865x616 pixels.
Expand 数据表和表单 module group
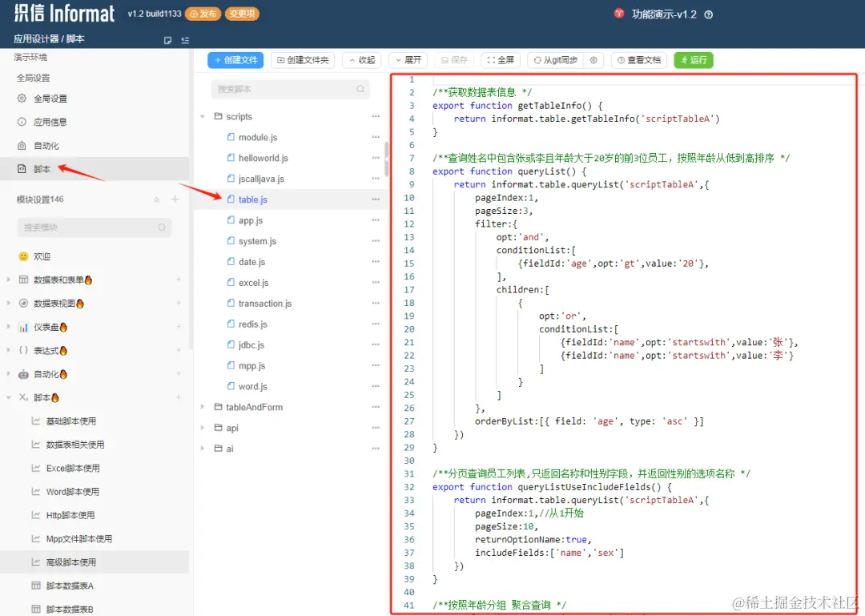(8, 280)
